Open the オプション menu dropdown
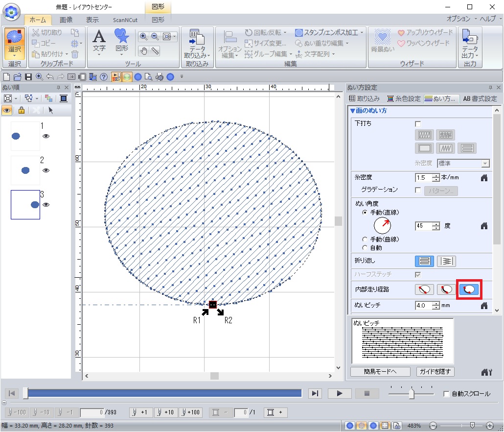This screenshot has height=432, width=504. [459, 19]
